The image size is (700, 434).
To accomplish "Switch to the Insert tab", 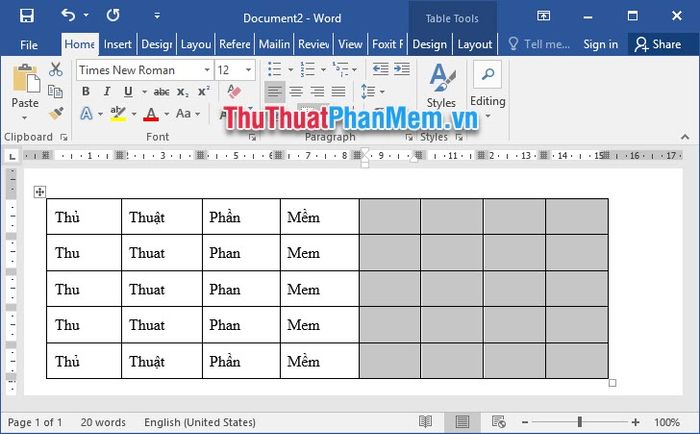I will 117,44.
